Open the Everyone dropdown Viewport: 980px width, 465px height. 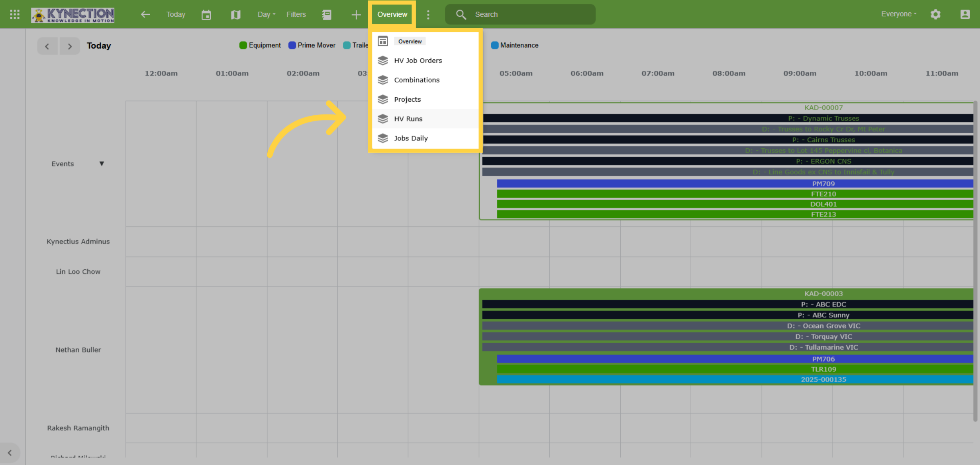899,14
